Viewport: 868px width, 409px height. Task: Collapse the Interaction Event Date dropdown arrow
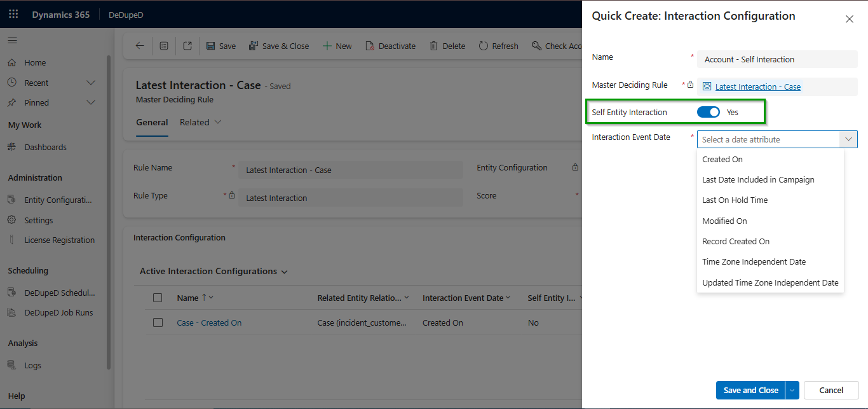[848, 139]
